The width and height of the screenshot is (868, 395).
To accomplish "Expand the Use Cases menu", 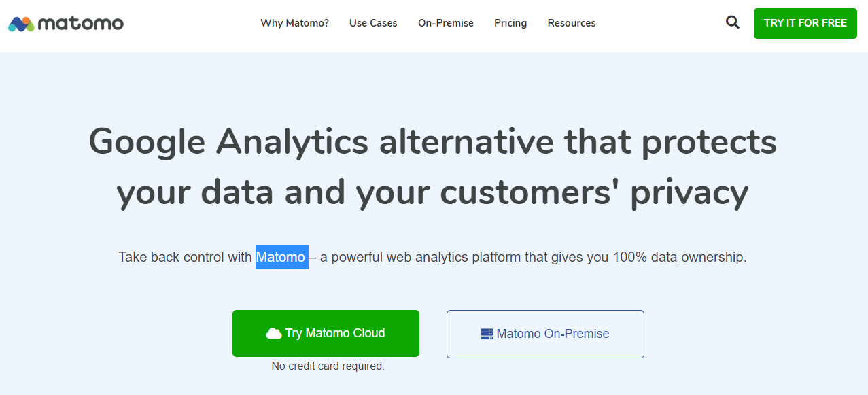I will (x=373, y=23).
